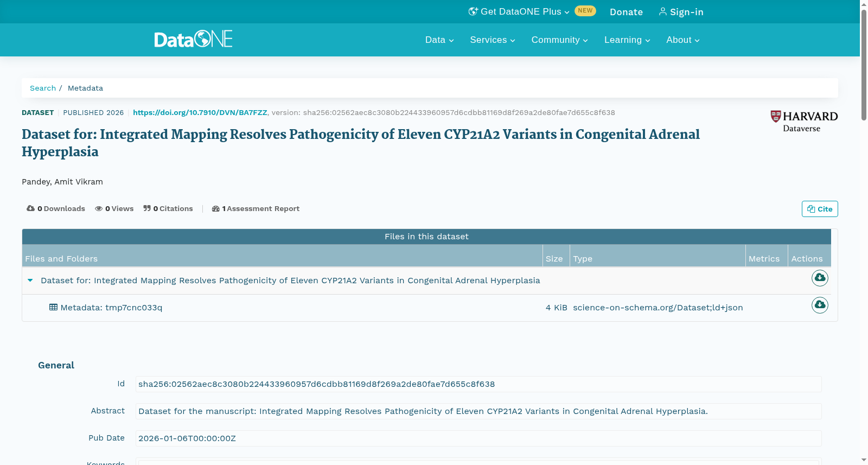
Task: Open the About menu
Action: (683, 40)
